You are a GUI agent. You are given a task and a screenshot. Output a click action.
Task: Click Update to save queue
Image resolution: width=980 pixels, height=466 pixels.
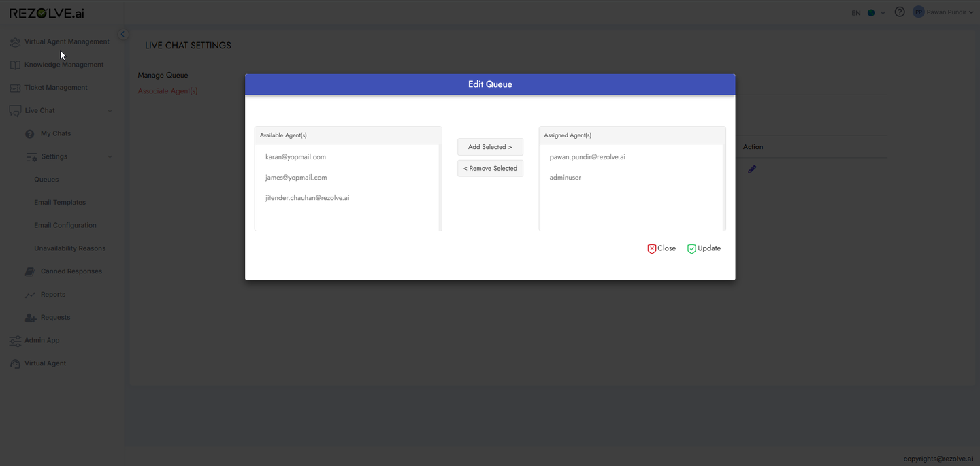coord(704,248)
